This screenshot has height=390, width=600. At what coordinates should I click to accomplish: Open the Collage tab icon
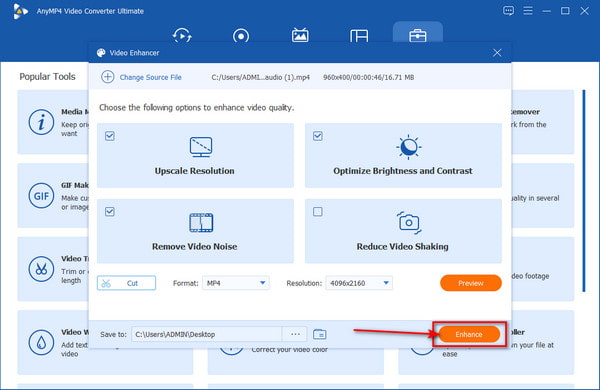click(x=359, y=36)
